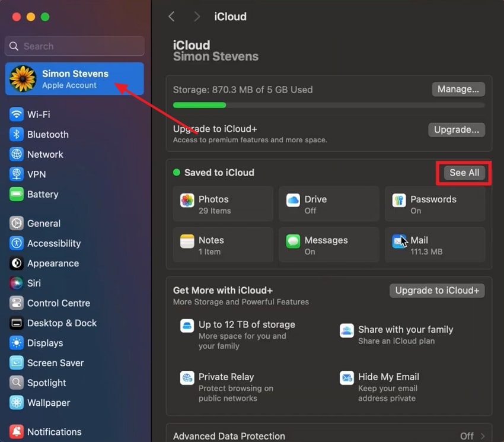Open the Messages bubble icon
The height and width of the screenshot is (442, 504).
293,241
